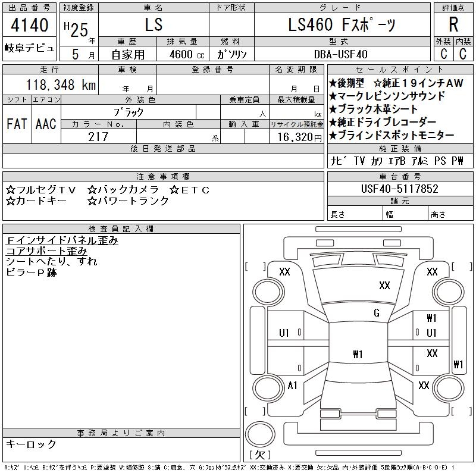Click the ナビ equipment code

coord(339,161)
